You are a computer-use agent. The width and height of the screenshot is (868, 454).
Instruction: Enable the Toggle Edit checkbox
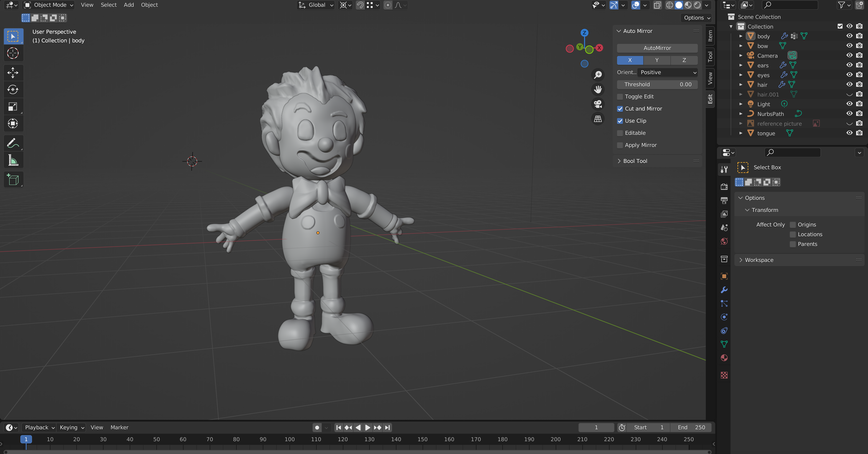click(620, 97)
